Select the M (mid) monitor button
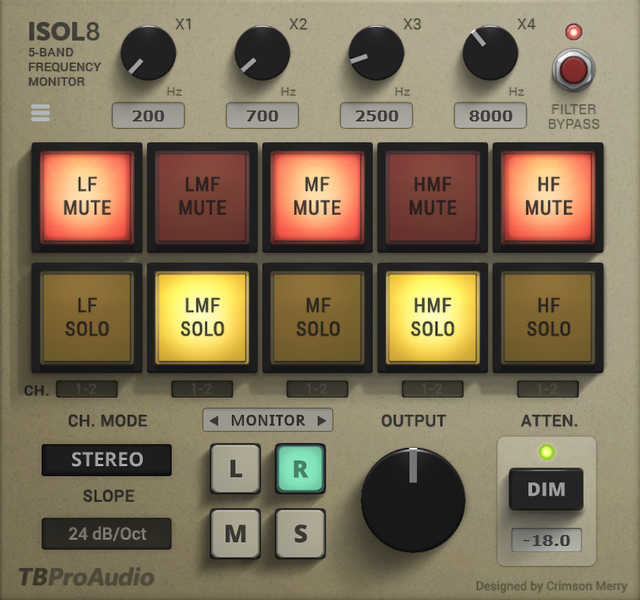Viewport: 640px width, 600px height. [235, 533]
